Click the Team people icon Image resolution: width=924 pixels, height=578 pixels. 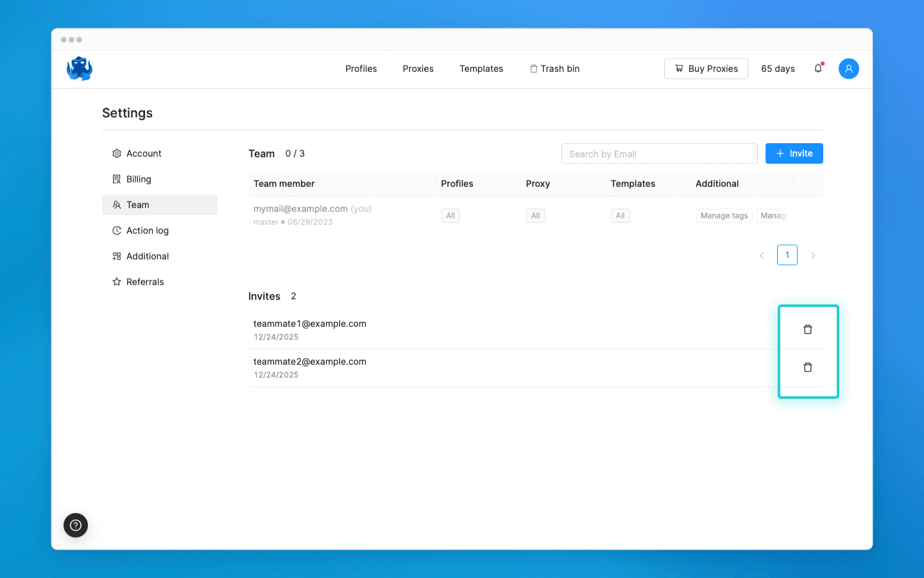click(117, 205)
